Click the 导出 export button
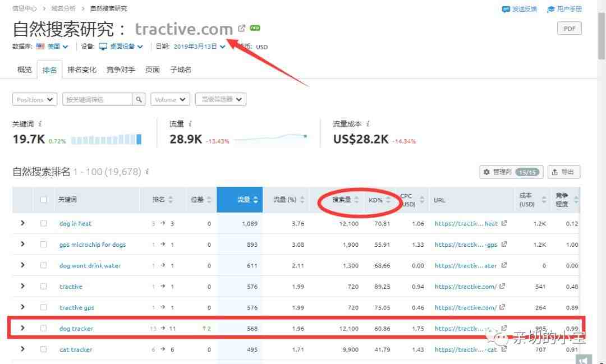This screenshot has height=364, width=606. pos(564,172)
